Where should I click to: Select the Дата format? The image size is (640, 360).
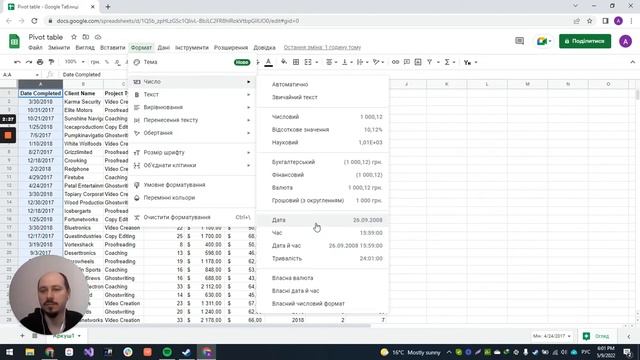pos(323,220)
